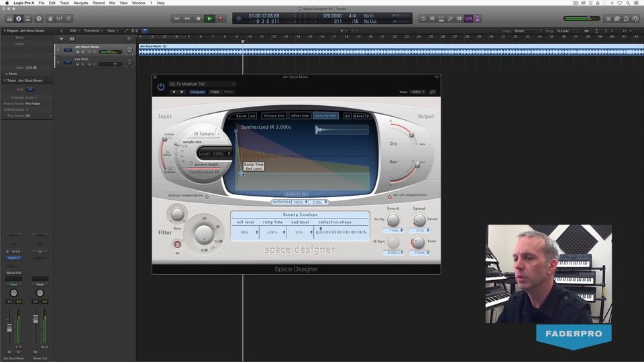
Task: Collapse the Track: Jim Stout Music disclosure triangle
Action: click(x=5, y=80)
